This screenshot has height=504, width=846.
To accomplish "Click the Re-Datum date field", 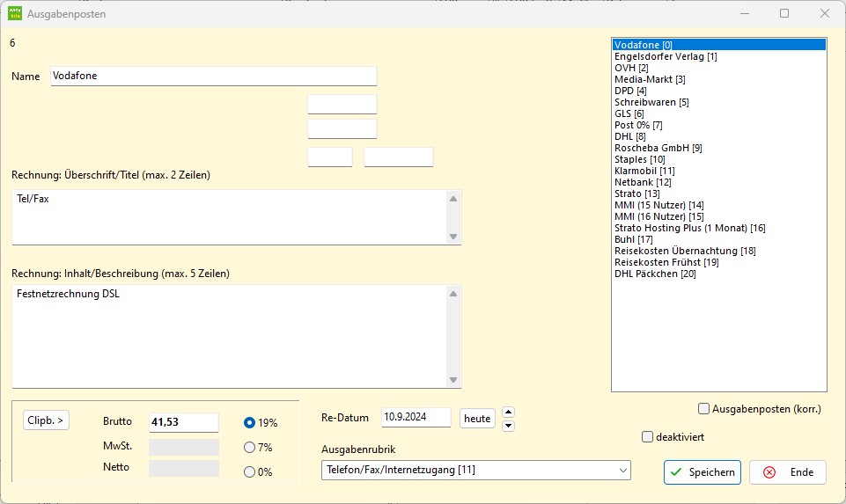I will [x=416, y=417].
